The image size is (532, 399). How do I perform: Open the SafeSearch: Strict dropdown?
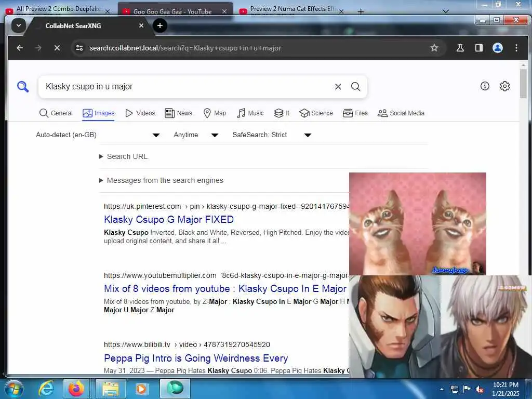pos(272,135)
